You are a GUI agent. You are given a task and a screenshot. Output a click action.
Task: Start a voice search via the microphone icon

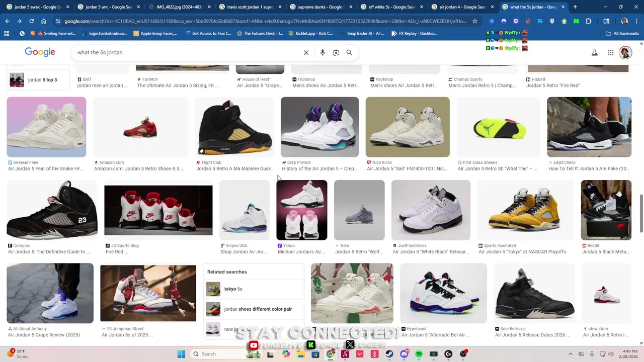pyautogui.click(x=323, y=52)
